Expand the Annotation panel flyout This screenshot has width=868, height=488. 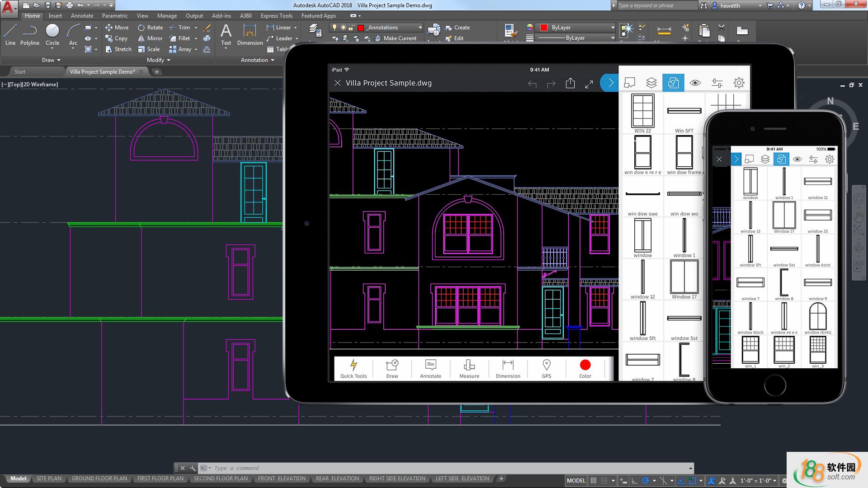(257, 60)
